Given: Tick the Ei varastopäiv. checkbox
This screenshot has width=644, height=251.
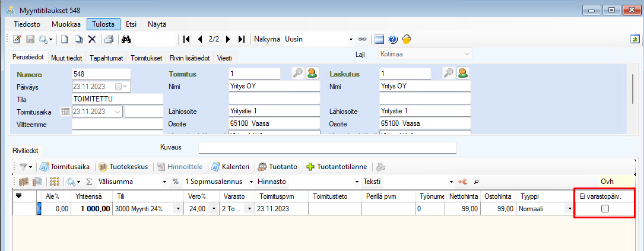Looking at the screenshot, I should point(605,209).
